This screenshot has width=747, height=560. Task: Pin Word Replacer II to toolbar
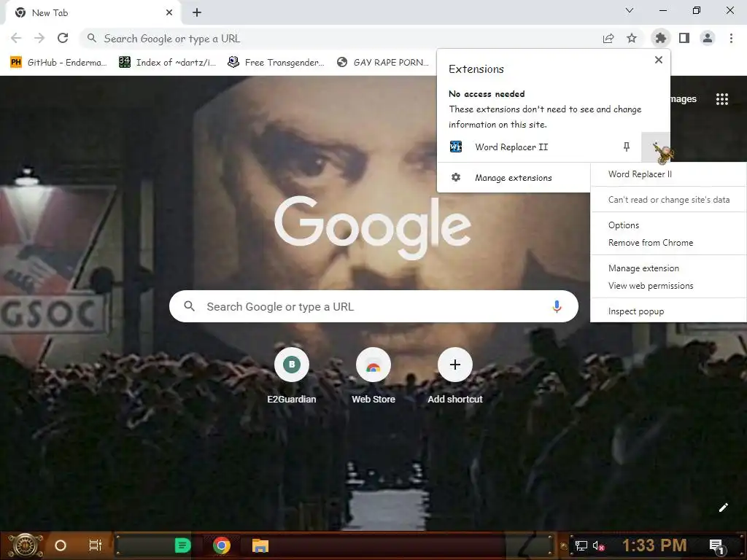pyautogui.click(x=627, y=147)
